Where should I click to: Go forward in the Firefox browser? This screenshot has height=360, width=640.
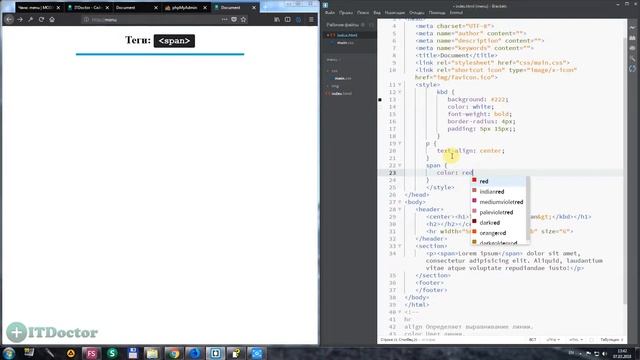(x=20, y=19)
